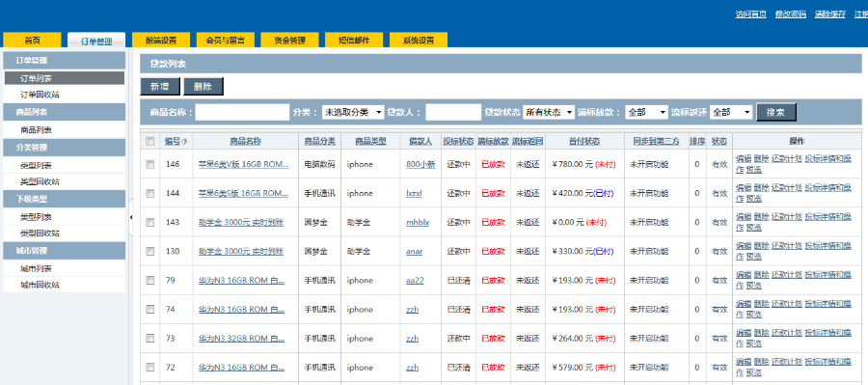Open the borrower link mhblx
868x385 pixels.
click(x=418, y=222)
